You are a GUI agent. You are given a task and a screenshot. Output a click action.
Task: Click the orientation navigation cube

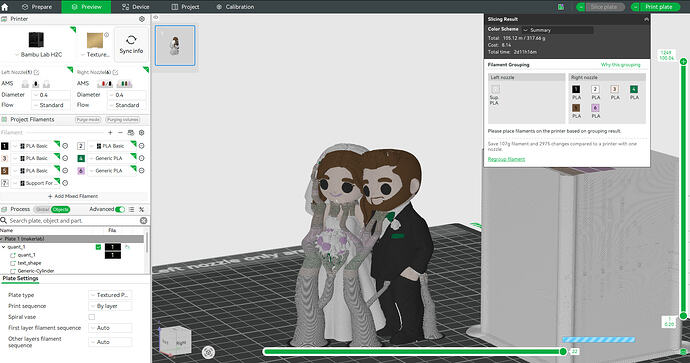(x=176, y=341)
